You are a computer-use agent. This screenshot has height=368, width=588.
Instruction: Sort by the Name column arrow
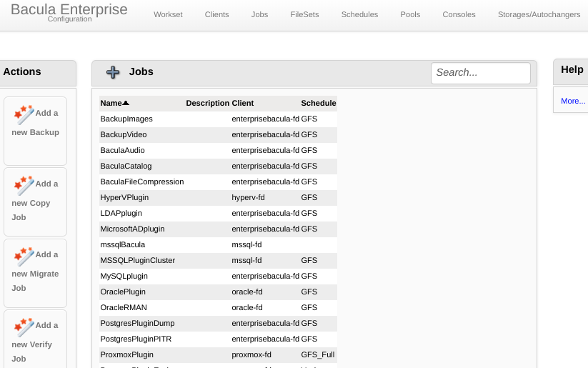tap(126, 103)
